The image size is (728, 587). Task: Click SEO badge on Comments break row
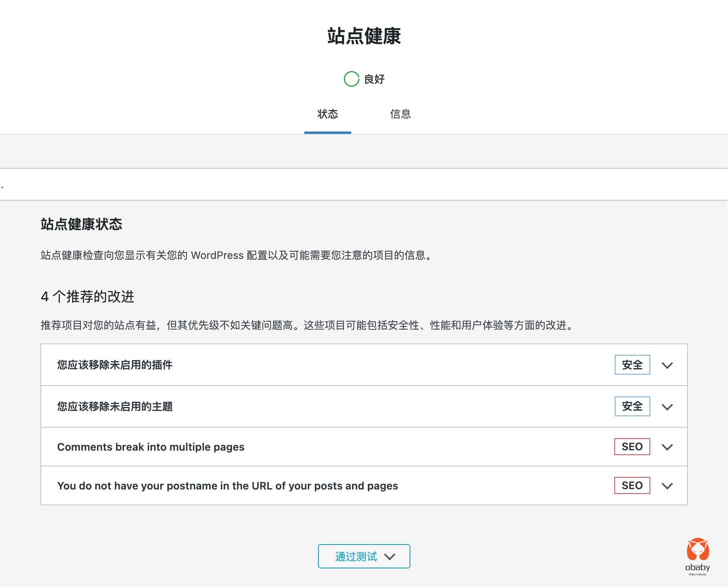point(632,447)
